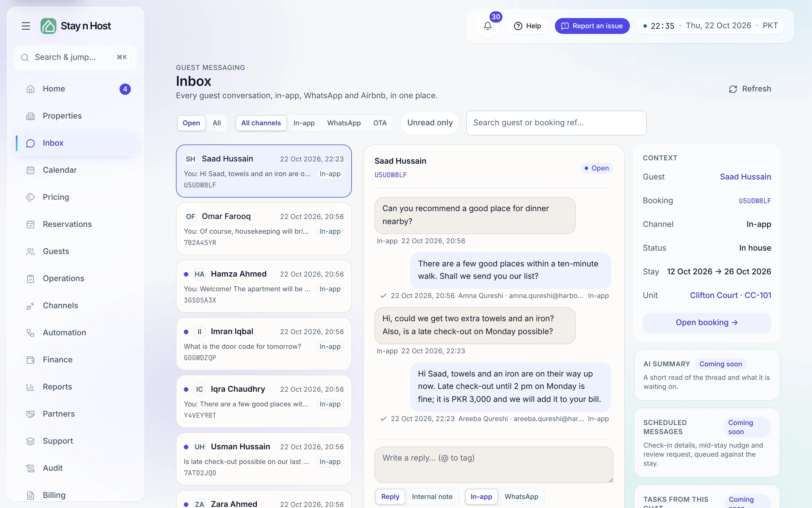
Task: Click the Search guest or booking ref field
Action: tap(556, 123)
